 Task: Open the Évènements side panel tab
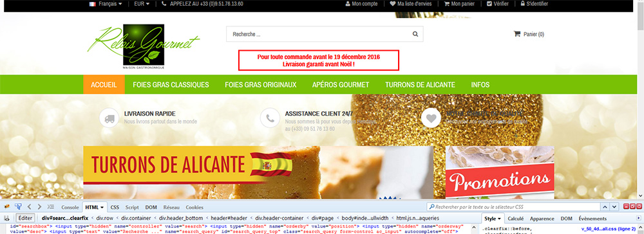(592, 219)
